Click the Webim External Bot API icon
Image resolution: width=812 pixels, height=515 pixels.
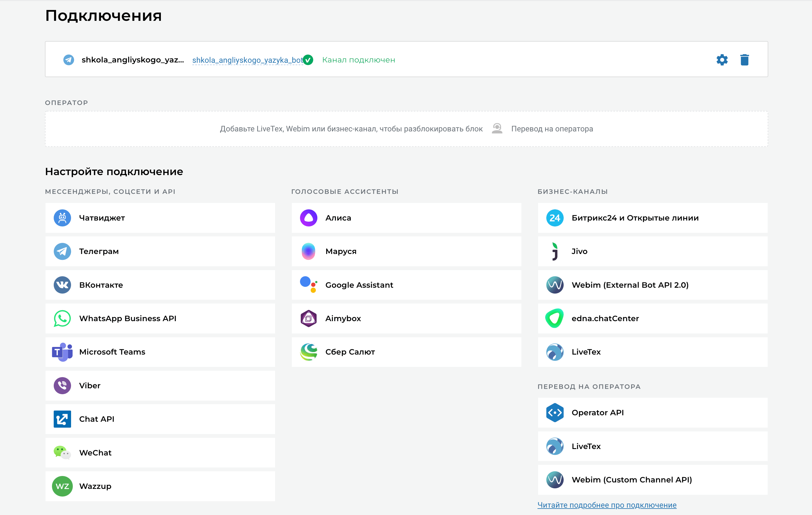[555, 285]
